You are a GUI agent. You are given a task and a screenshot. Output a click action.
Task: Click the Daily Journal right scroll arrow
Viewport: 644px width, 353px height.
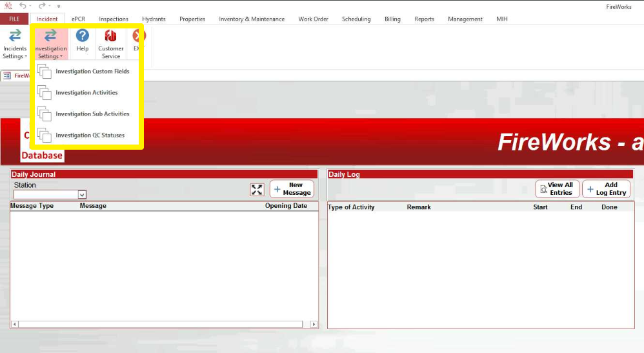[x=314, y=324]
